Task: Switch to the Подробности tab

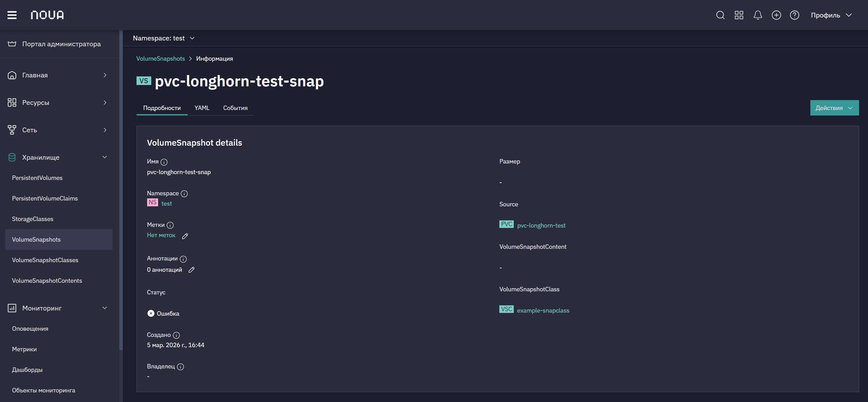Action: pos(162,108)
